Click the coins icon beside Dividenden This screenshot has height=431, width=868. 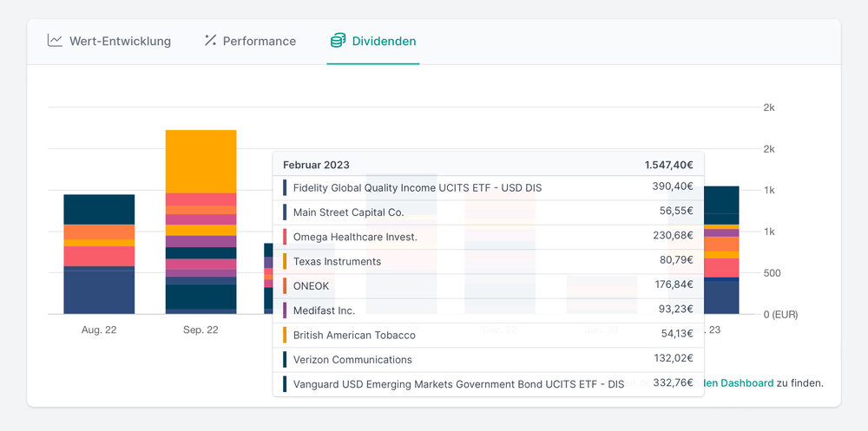338,41
